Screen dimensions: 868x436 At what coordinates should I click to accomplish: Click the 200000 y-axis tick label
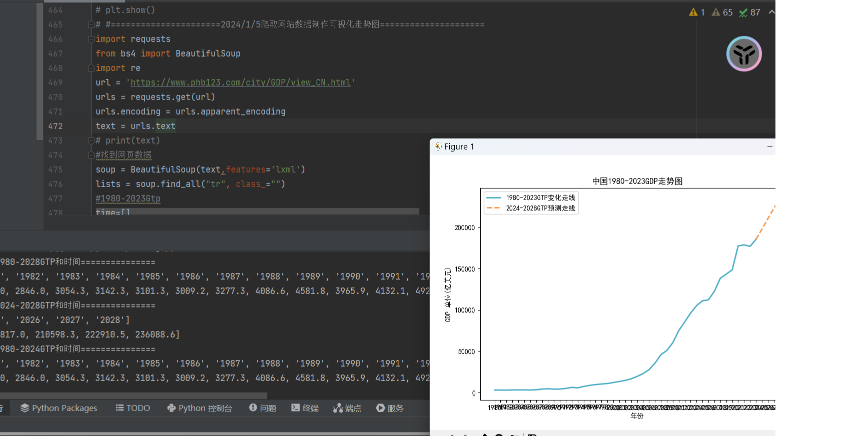point(465,227)
